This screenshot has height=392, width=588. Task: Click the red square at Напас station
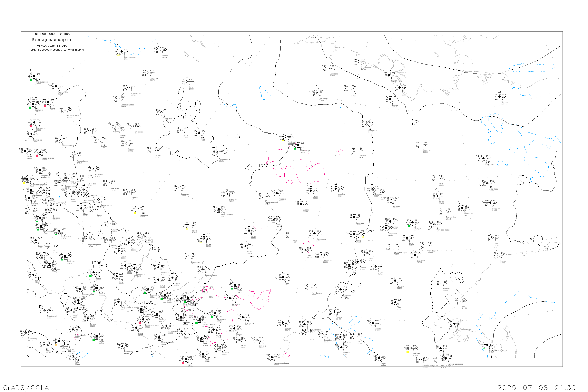(x=45, y=106)
